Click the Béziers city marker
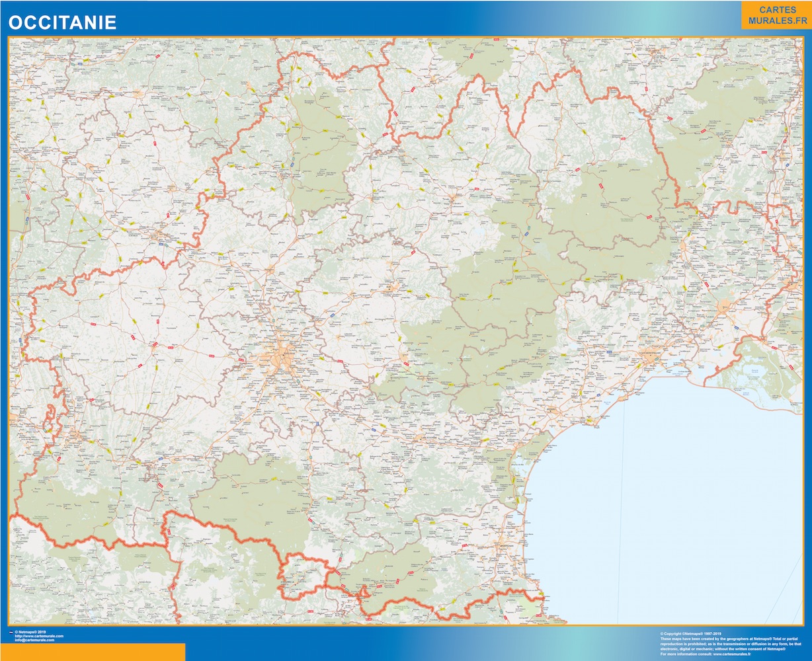The width and height of the screenshot is (812, 661). click(x=552, y=410)
